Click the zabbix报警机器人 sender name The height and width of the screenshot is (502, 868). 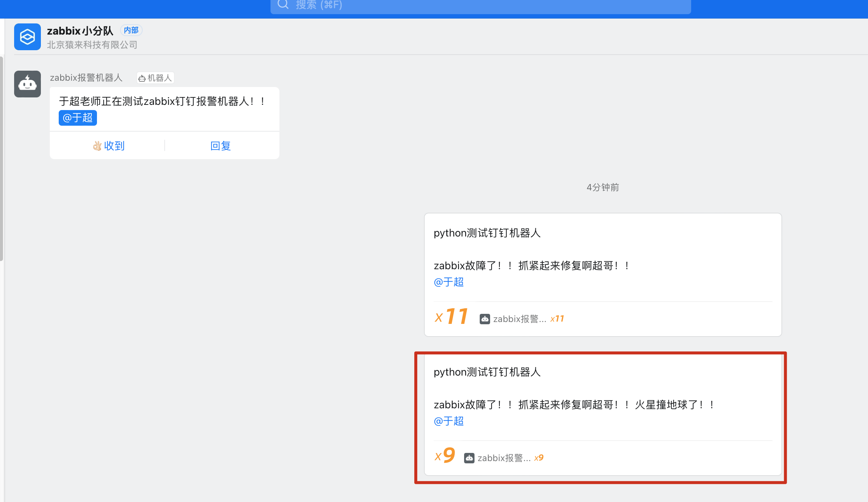tap(86, 78)
